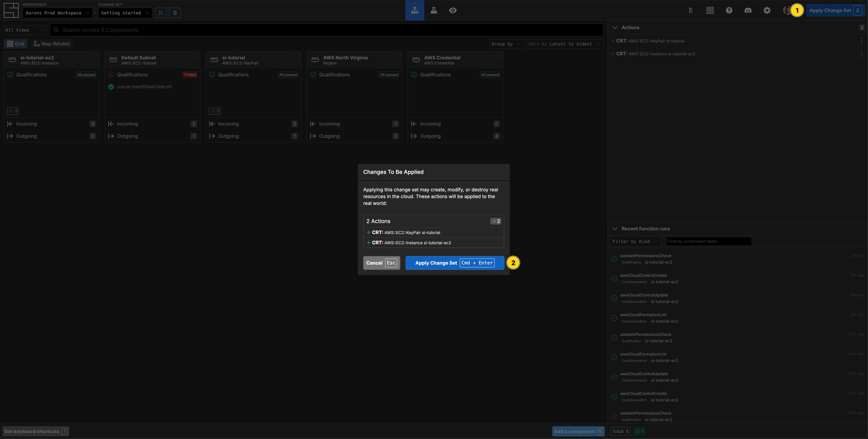Switch to the Grid tab
This screenshot has width=868, height=439.
coord(16,44)
